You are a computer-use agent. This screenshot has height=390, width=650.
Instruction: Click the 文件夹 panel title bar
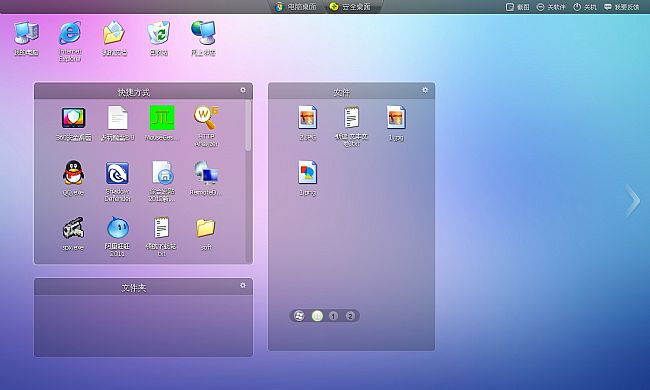pos(143,287)
